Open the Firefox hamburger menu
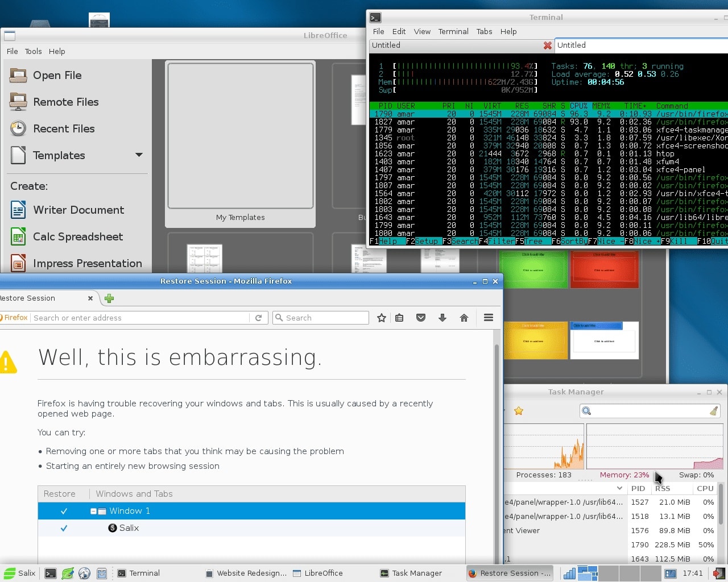Screen dimensions: 728x582 pyautogui.click(x=489, y=318)
